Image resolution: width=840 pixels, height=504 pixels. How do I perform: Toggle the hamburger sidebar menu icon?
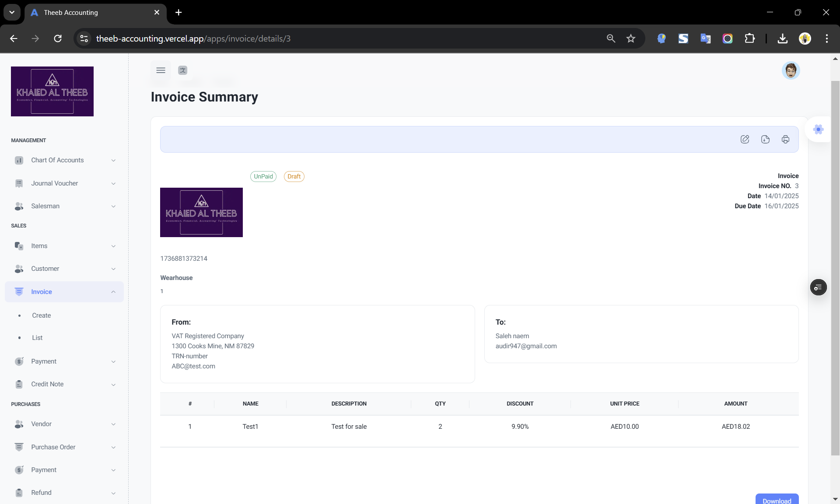pyautogui.click(x=161, y=70)
